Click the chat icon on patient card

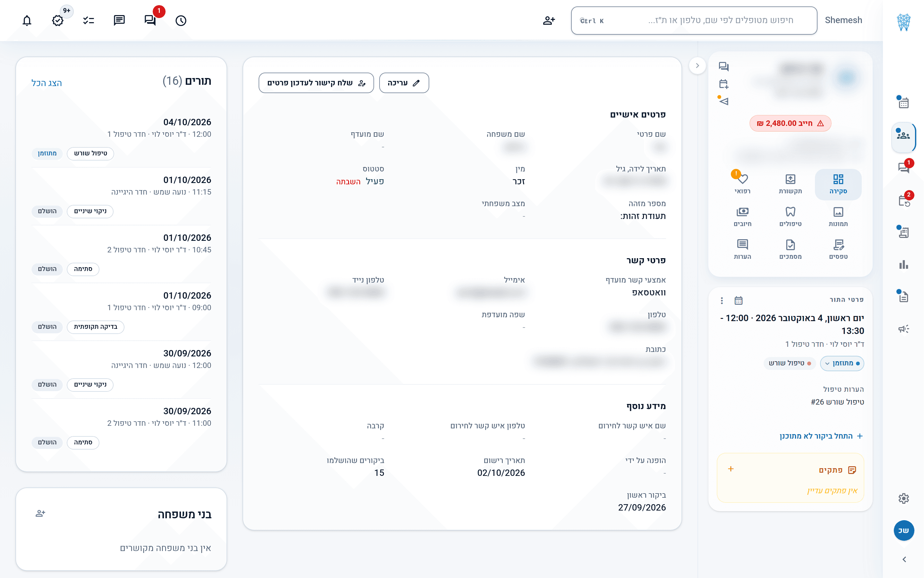[723, 66]
